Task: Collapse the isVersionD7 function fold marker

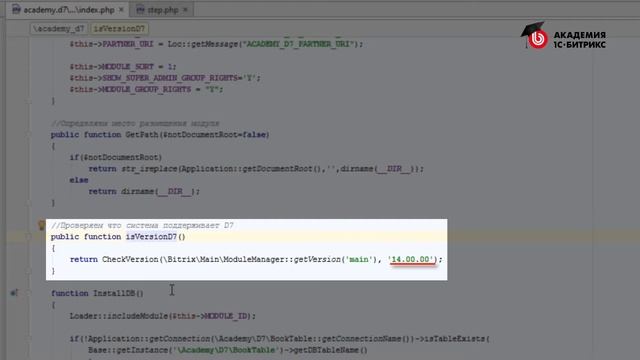Action: (29, 237)
